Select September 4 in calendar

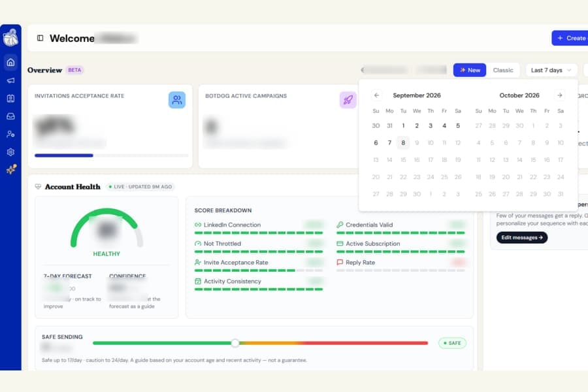444,125
